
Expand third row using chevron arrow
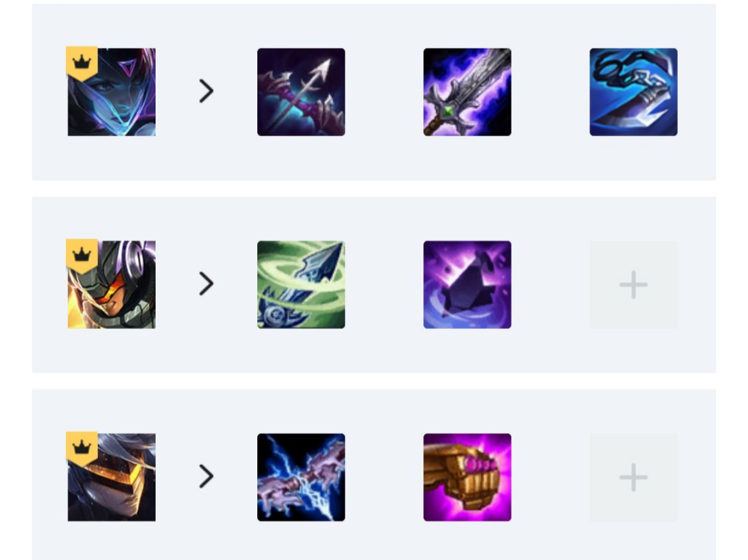[206, 476]
